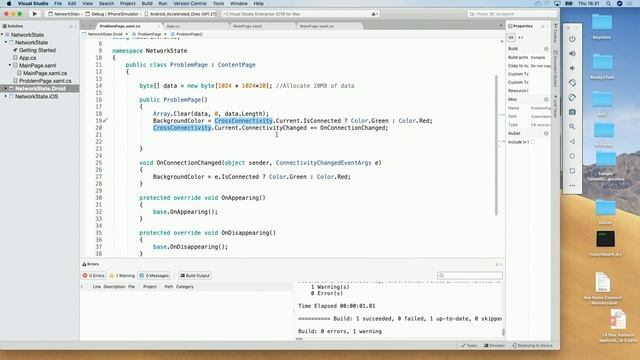Screen dimensions: 640x360
Task: Open Getting Started in Solution pad
Action: pos(37,50)
